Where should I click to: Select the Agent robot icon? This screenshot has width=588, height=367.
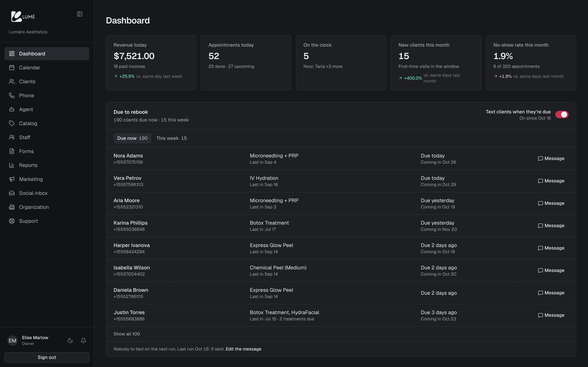tap(12, 110)
